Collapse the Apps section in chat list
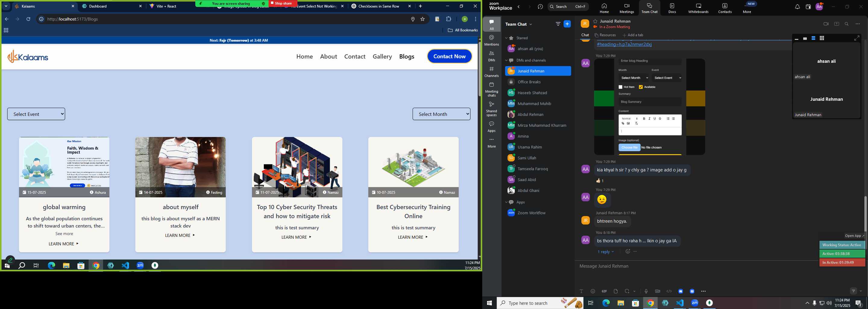Image resolution: width=868 pixels, height=309 pixels. (x=506, y=202)
